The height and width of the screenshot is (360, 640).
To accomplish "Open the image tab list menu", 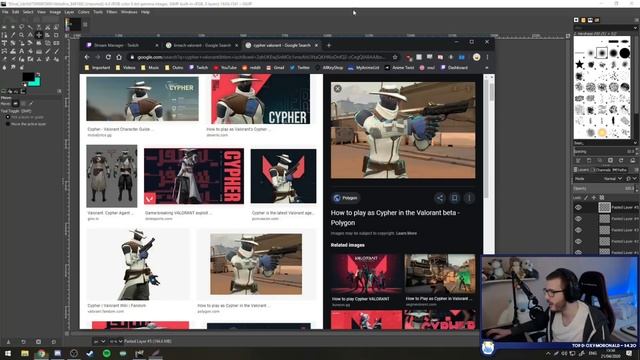I will [x=85, y=24].
